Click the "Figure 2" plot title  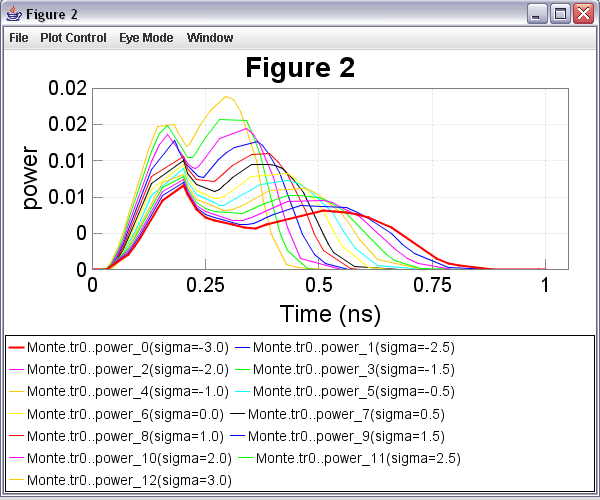[300, 68]
